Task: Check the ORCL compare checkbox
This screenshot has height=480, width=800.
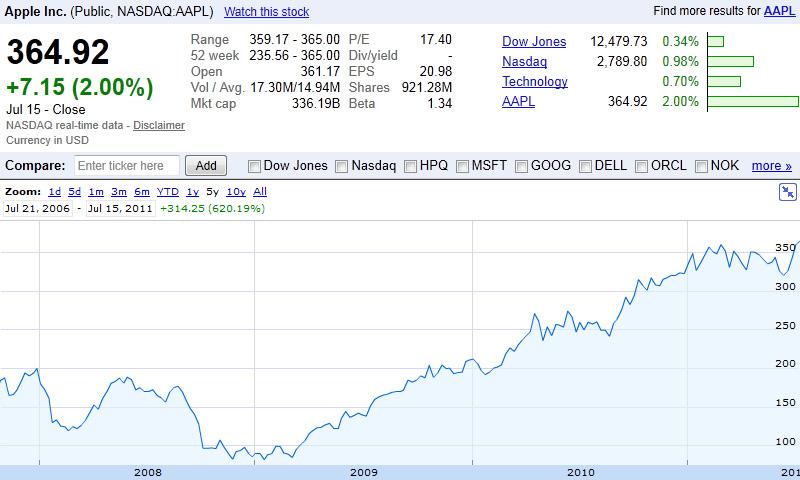Action: (641, 166)
